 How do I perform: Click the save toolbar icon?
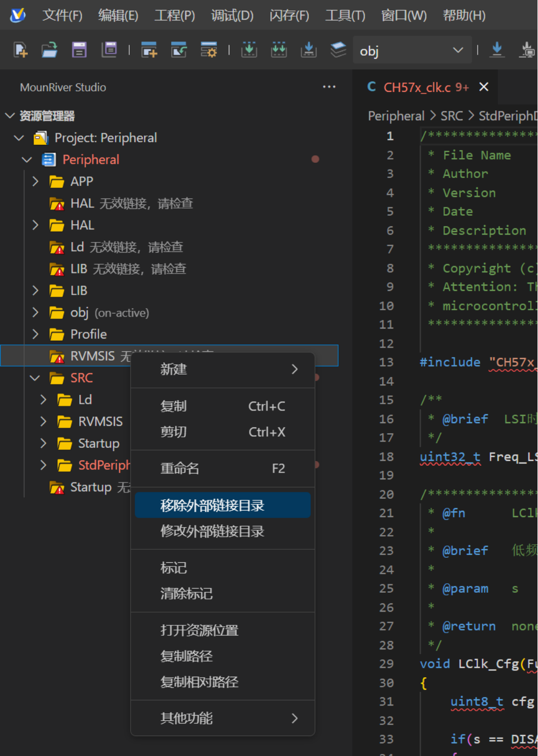point(79,50)
